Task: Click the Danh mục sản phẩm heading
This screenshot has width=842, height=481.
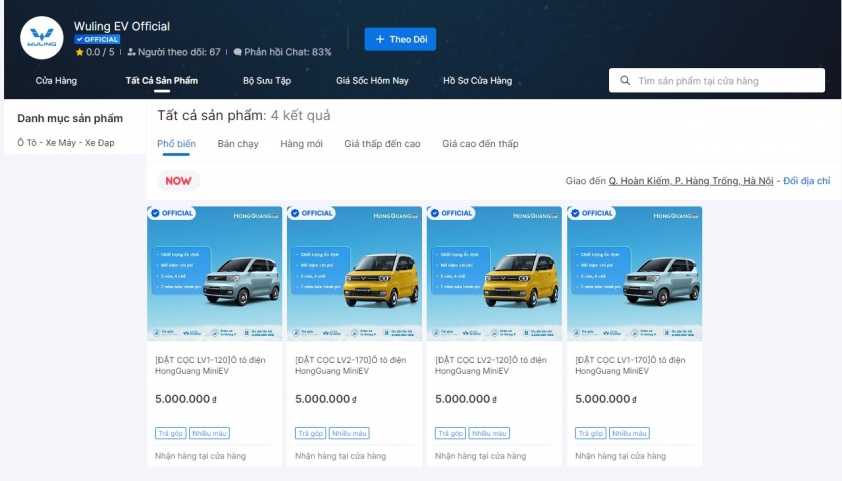Action: pyautogui.click(x=70, y=118)
